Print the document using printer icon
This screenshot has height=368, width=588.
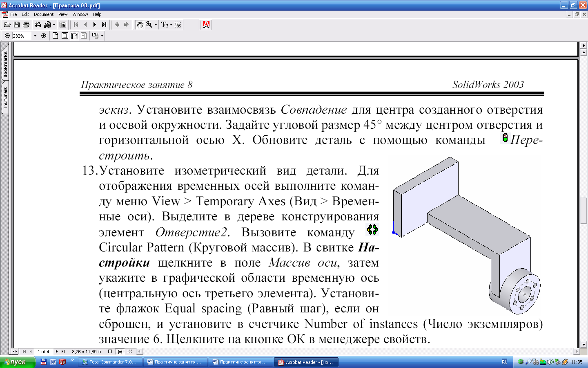(x=26, y=25)
